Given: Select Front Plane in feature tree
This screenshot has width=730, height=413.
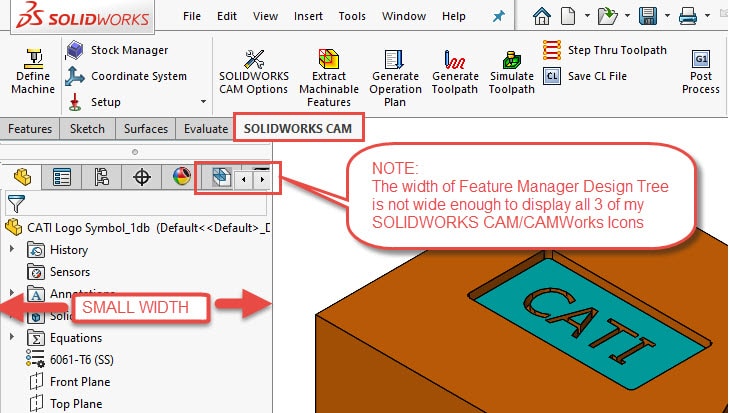Looking at the screenshot, I should 80,382.
